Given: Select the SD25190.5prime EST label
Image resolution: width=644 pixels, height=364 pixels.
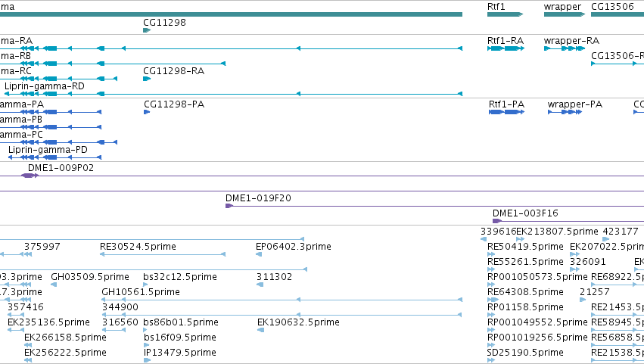Looking at the screenshot, I should click(x=525, y=353).
